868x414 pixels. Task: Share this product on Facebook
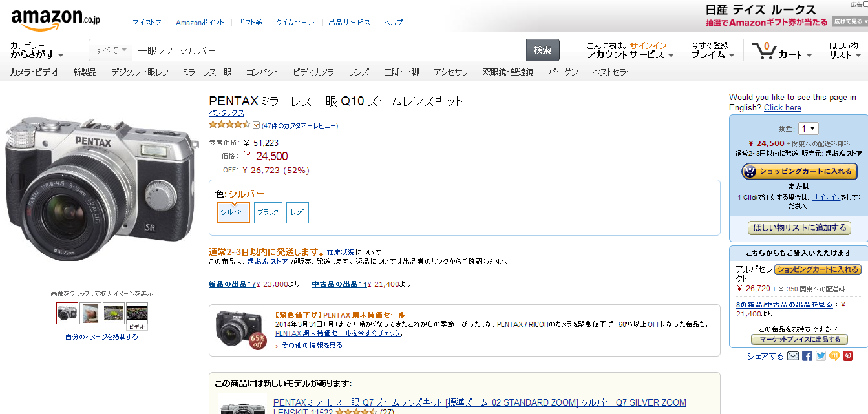coord(807,356)
